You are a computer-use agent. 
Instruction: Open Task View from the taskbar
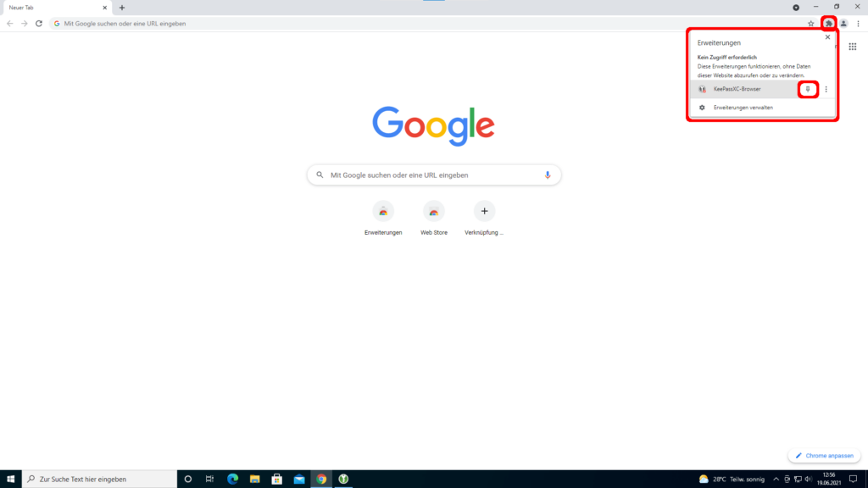coord(210,480)
